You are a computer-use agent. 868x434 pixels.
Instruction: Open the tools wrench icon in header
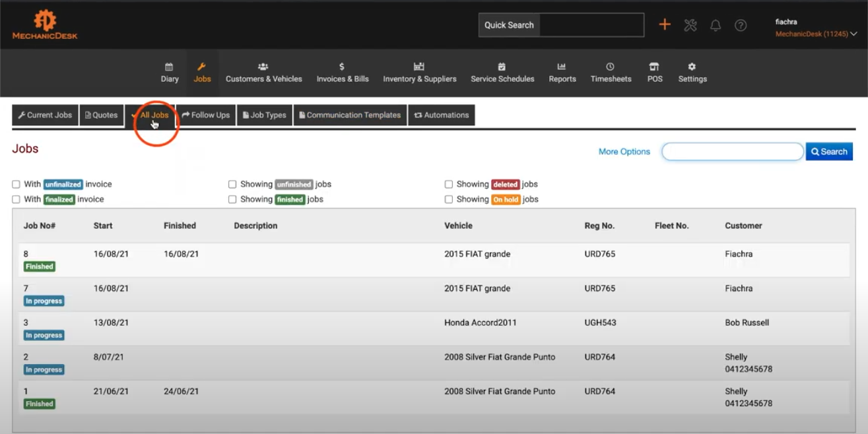(690, 25)
